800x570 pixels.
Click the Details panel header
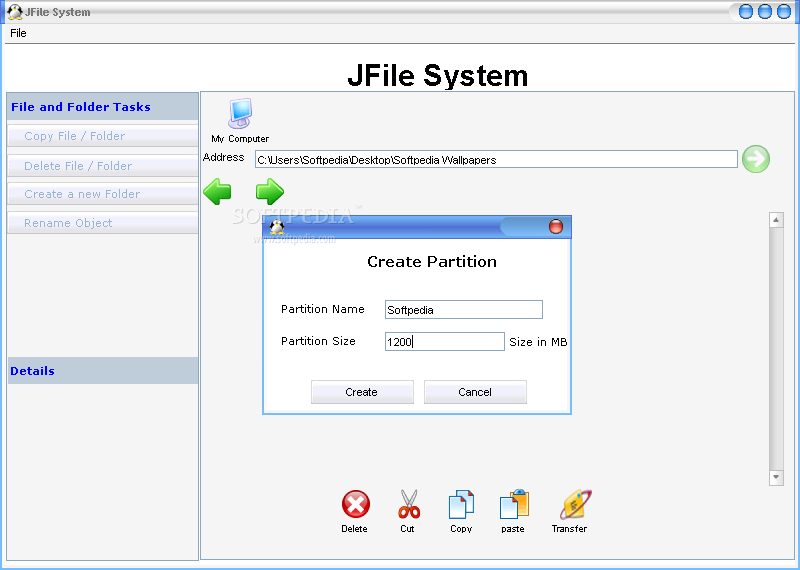[x=103, y=370]
